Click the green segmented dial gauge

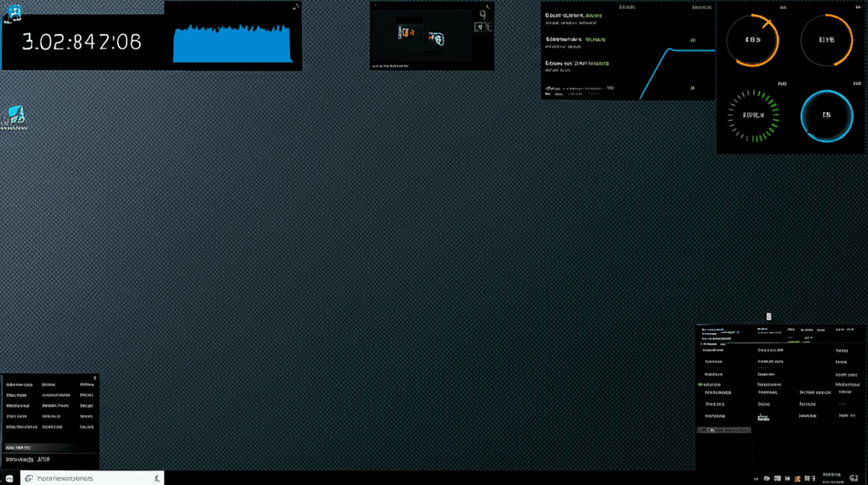point(753,115)
